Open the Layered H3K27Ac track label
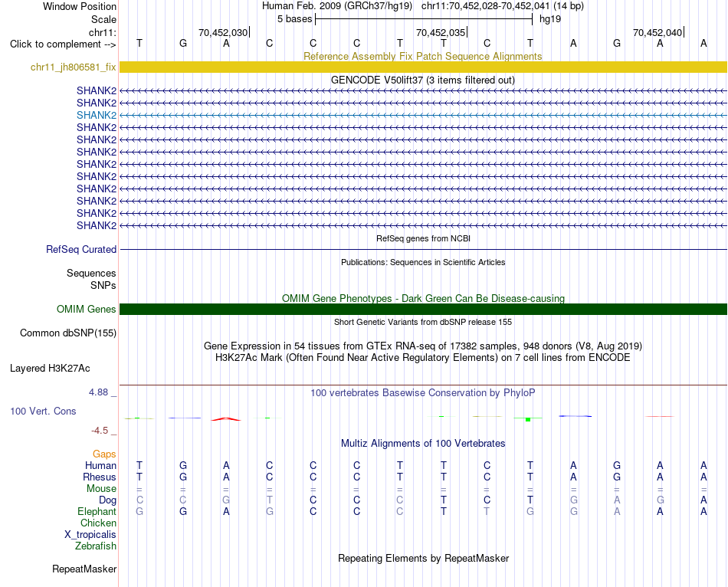 [50, 369]
